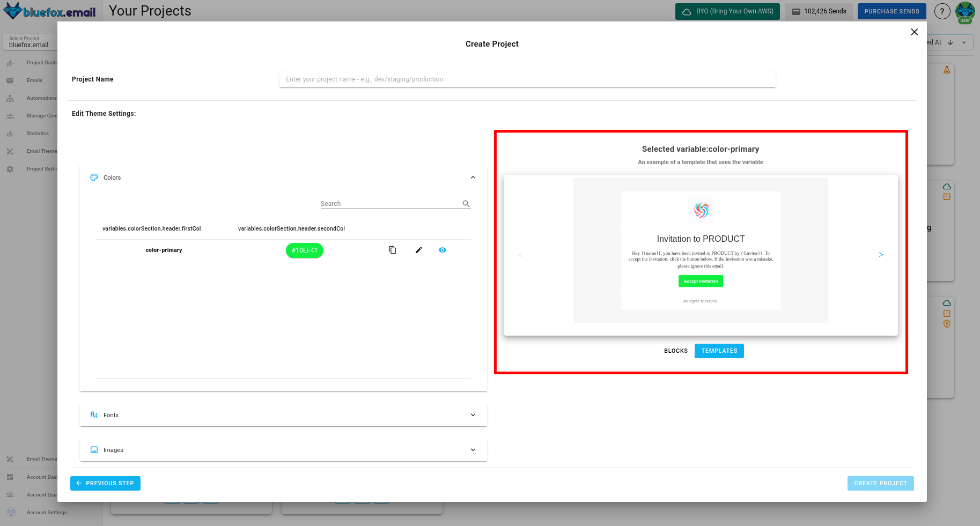Screen dimensions: 980x526
Task: Switch to the BLOCKS tab
Action: 676,351
